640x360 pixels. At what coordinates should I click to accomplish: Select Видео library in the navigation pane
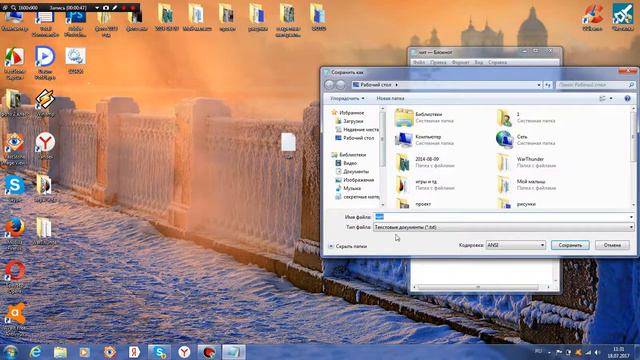click(x=346, y=163)
